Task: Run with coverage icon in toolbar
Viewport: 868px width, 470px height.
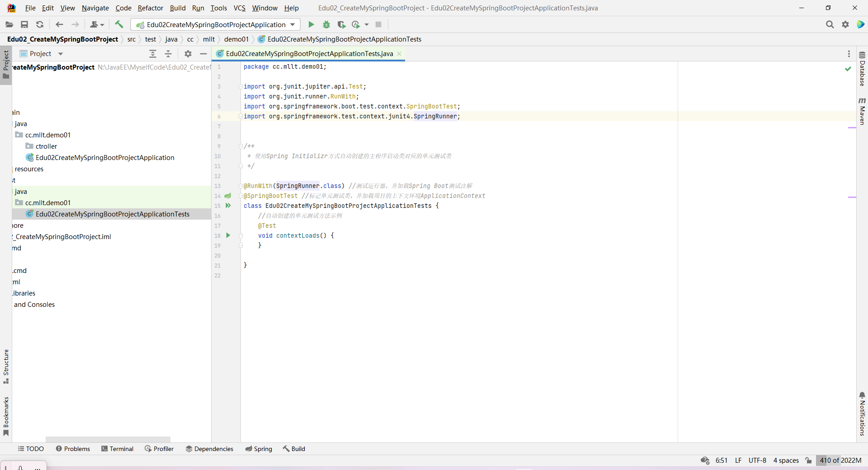Action: (341, 24)
